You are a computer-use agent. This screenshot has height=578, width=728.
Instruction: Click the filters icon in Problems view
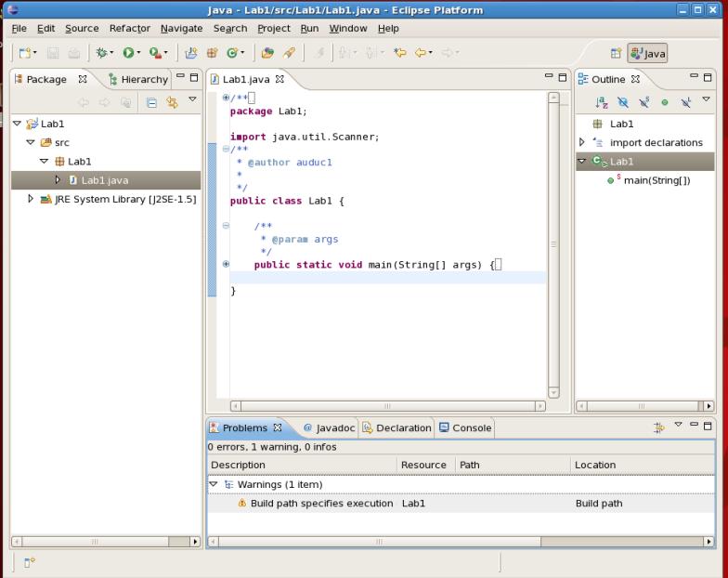(659, 428)
